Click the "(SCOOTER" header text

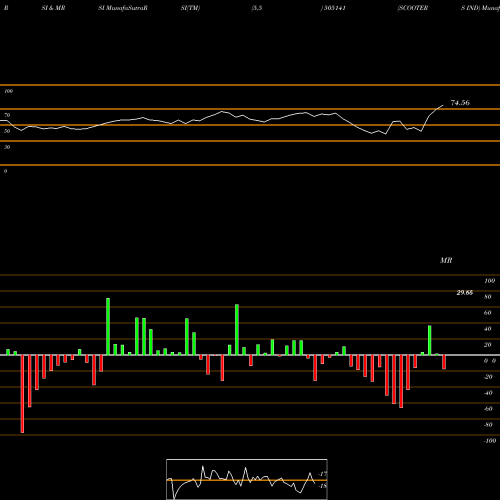[x=413, y=8]
